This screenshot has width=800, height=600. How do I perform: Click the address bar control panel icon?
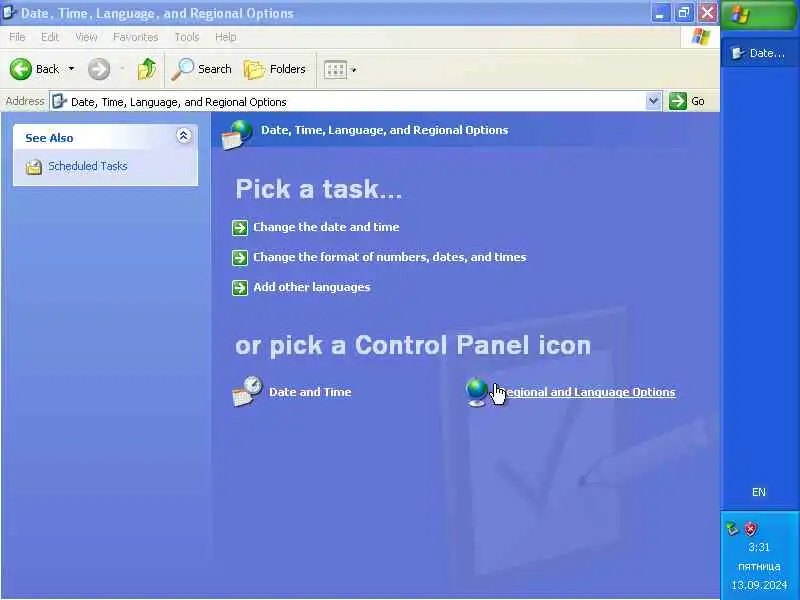point(59,102)
